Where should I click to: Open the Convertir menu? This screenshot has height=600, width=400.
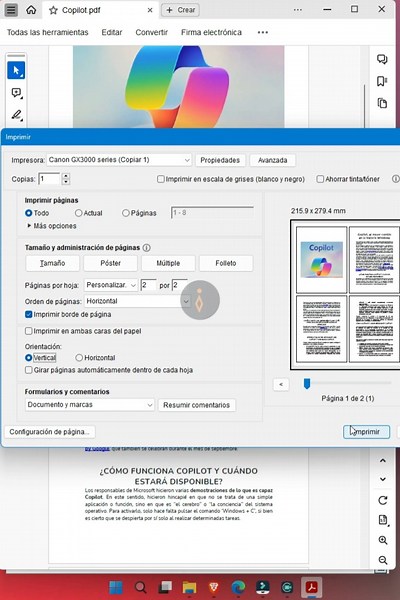152,33
